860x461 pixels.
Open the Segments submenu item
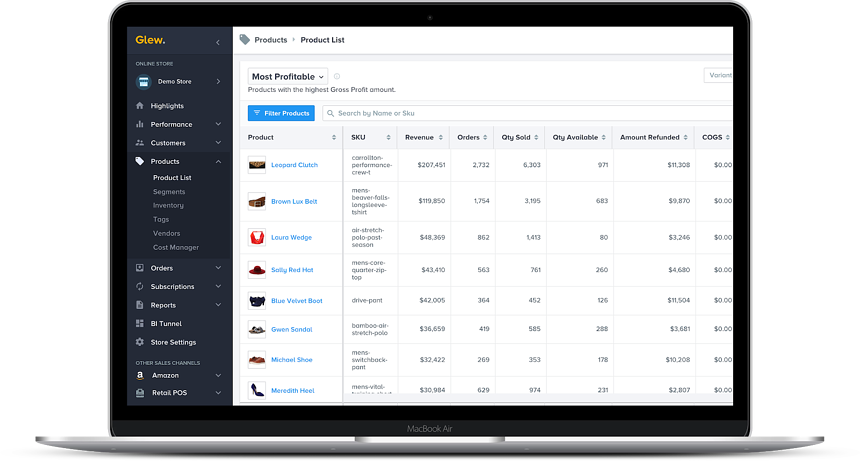click(x=169, y=192)
